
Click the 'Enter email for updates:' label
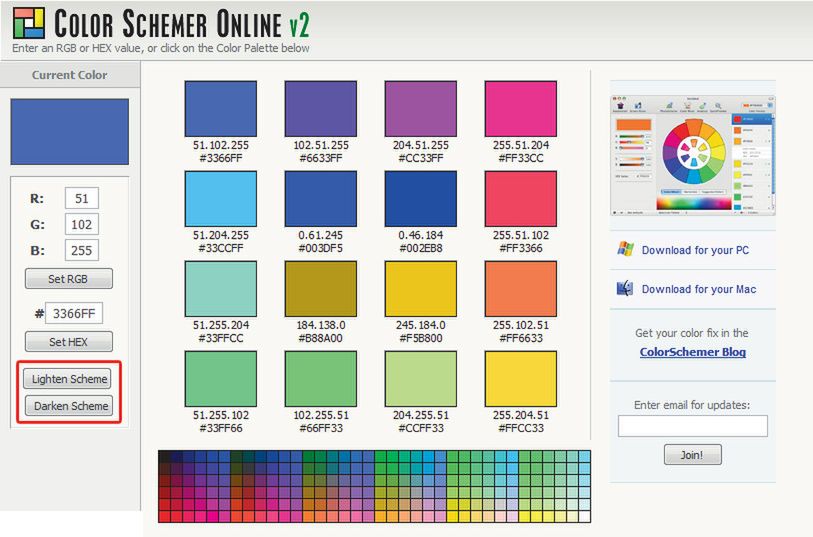(692, 405)
